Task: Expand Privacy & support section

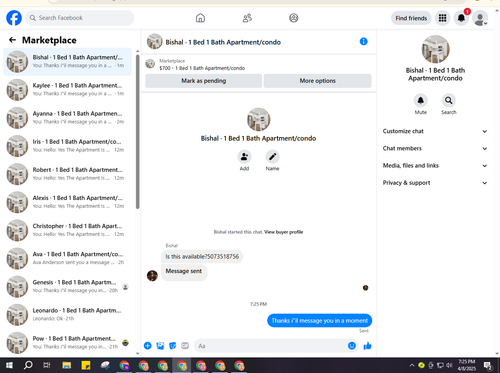Action: click(x=435, y=183)
